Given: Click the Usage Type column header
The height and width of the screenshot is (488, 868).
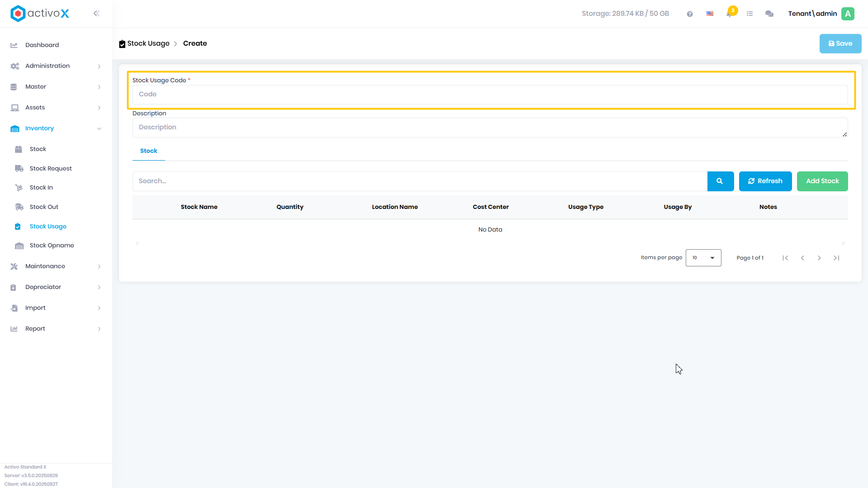Looking at the screenshot, I should (x=586, y=207).
